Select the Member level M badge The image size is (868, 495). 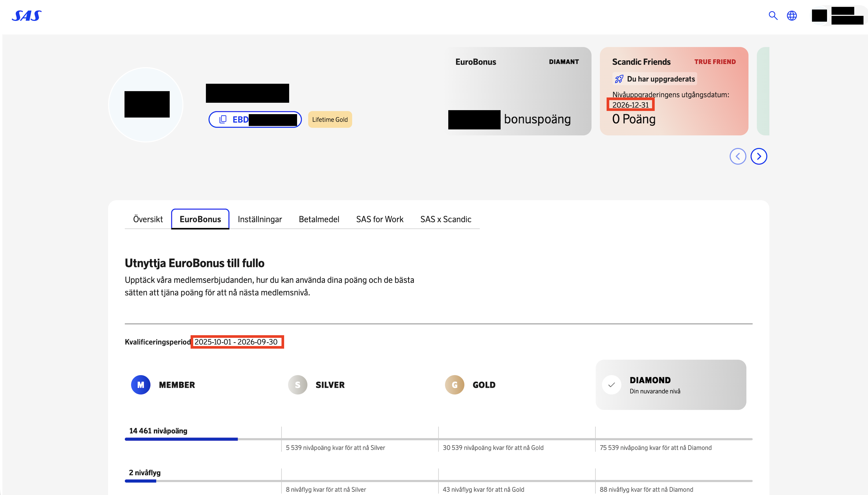(140, 385)
